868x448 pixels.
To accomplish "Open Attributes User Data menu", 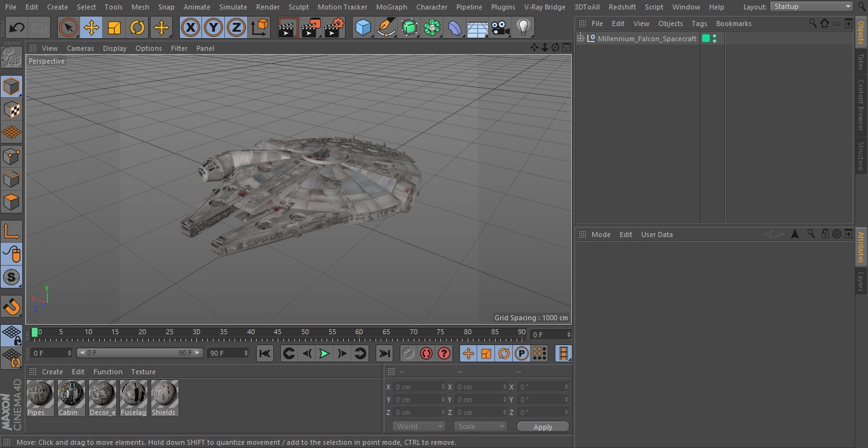I will tap(656, 234).
